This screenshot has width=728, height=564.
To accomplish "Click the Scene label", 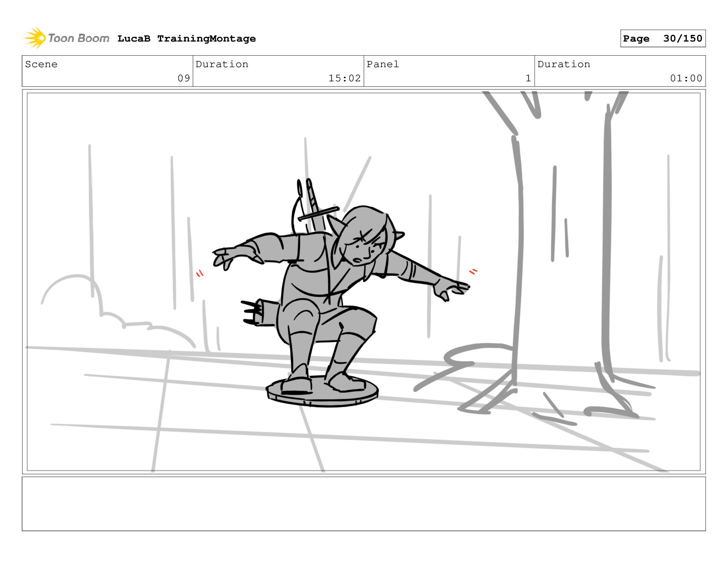I will click(41, 64).
